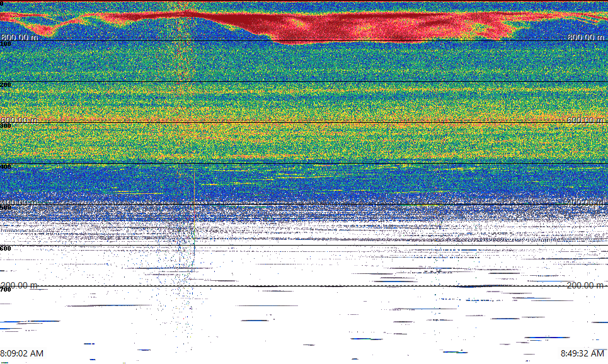608x364 pixels.
Task: Select the "400" depth grid line label
Action: click(6, 167)
